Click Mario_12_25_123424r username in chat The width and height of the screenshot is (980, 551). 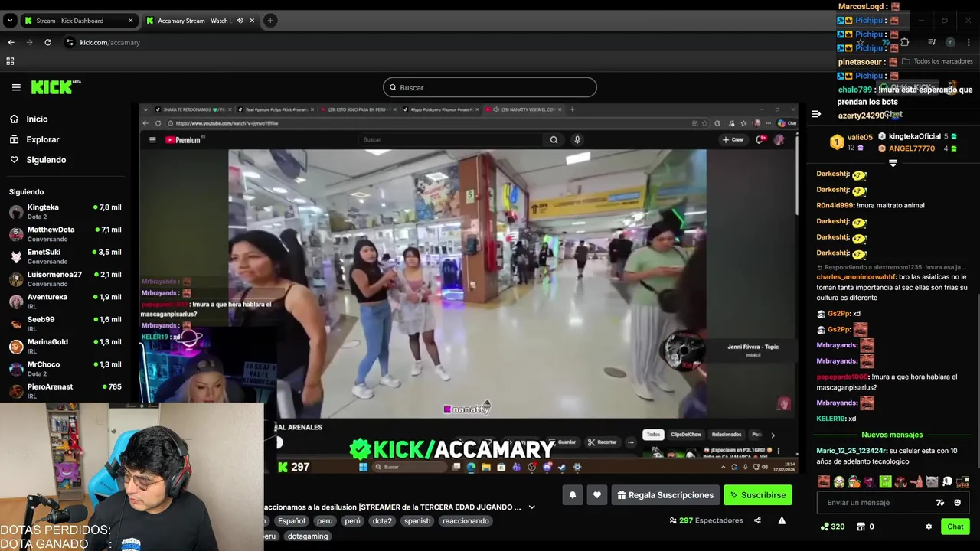851,451
